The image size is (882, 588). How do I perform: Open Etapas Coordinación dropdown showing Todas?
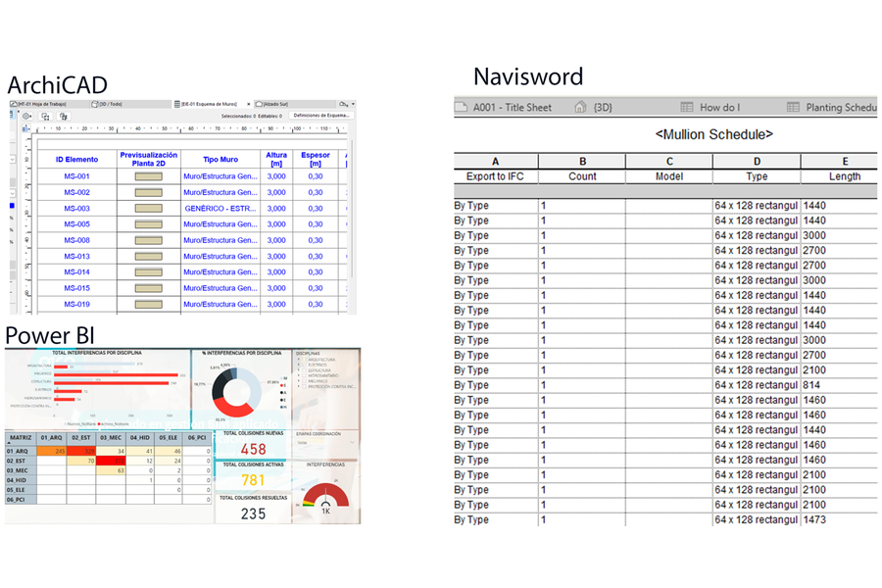[x=326, y=442]
